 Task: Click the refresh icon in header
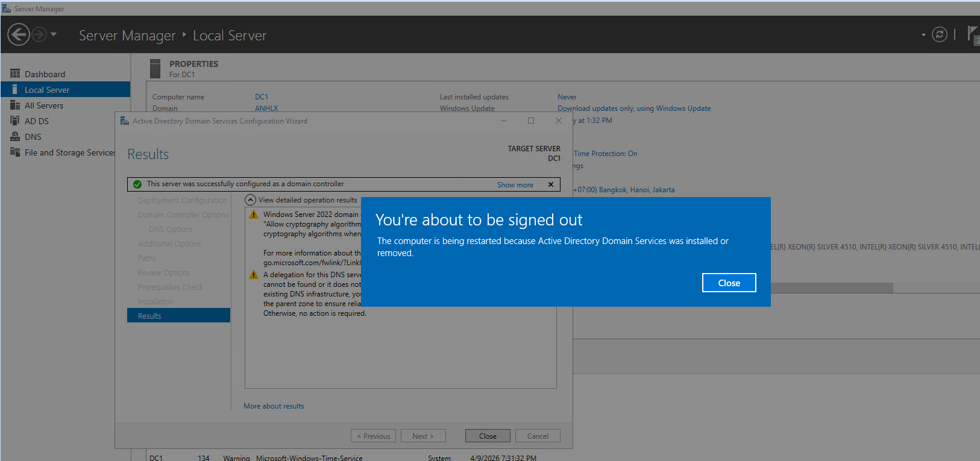coord(939,35)
